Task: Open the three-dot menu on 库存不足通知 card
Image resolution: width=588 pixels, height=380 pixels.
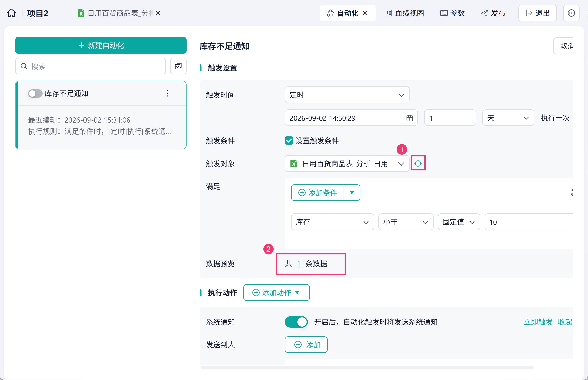Action: 167,93
